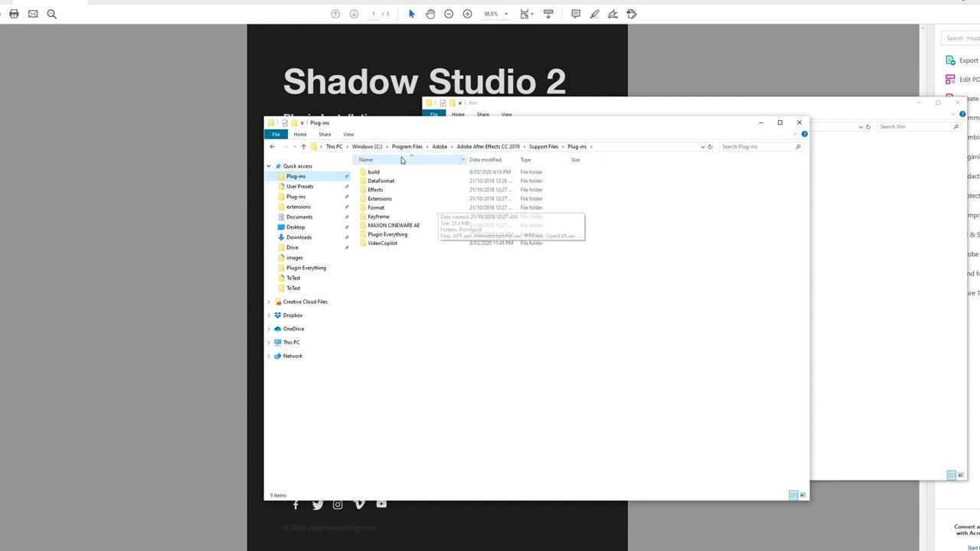Open the email document icon
The width and height of the screenshot is (980, 551).
point(34,14)
